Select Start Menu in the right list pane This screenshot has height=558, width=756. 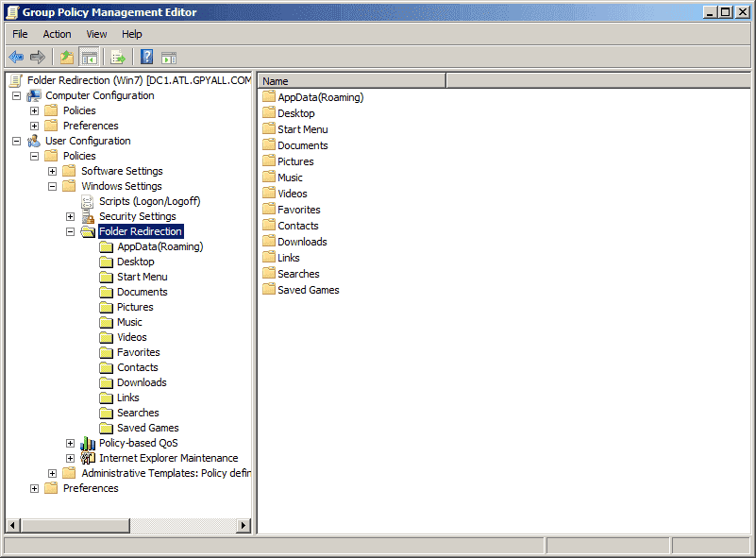click(303, 129)
